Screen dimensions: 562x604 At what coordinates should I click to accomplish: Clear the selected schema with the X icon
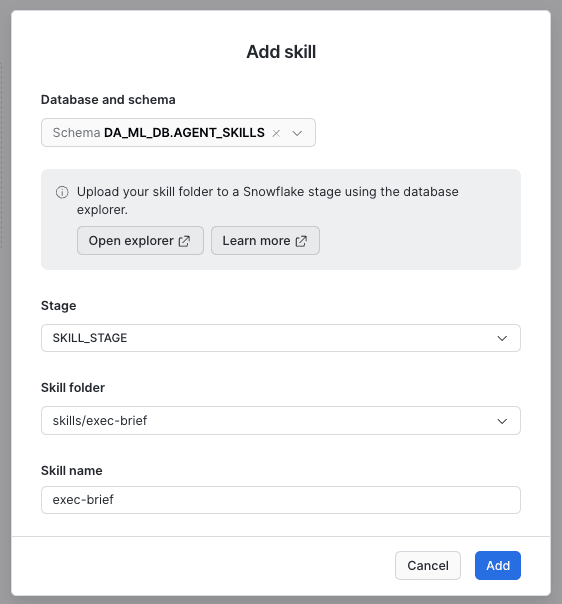pyautogui.click(x=276, y=133)
